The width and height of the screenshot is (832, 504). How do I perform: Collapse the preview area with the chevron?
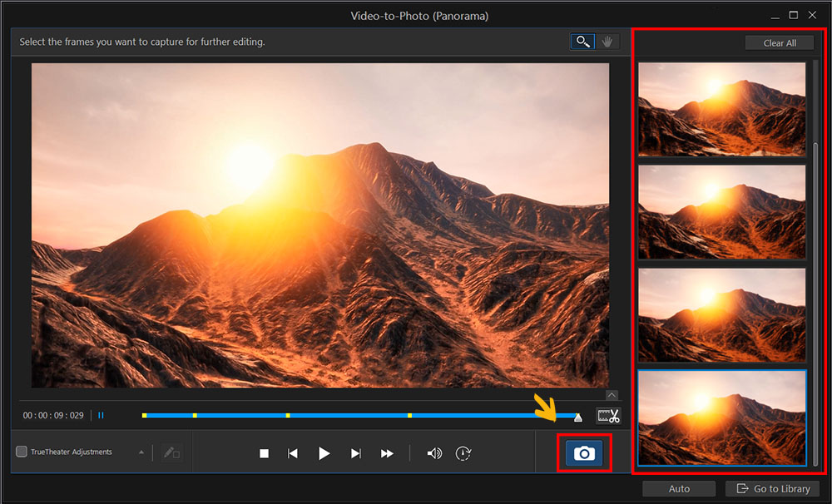coord(612,395)
